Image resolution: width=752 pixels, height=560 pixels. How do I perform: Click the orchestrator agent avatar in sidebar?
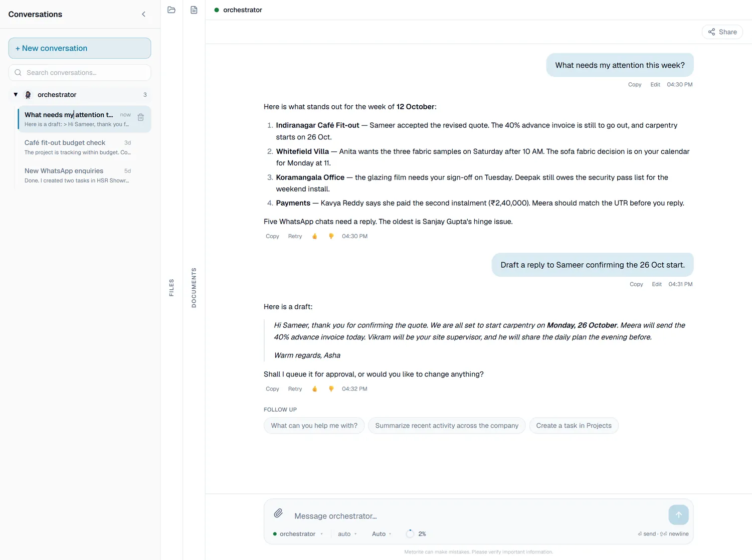click(x=28, y=95)
